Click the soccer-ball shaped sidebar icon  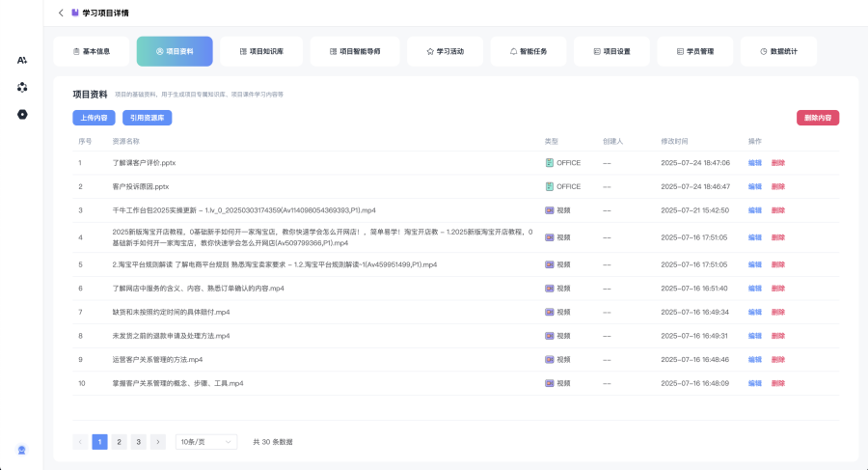pyautogui.click(x=22, y=87)
